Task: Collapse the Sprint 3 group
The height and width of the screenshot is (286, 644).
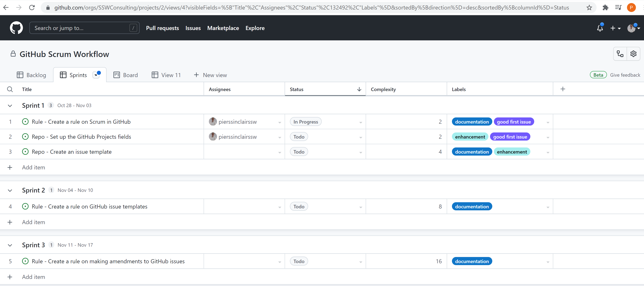Action: point(10,245)
